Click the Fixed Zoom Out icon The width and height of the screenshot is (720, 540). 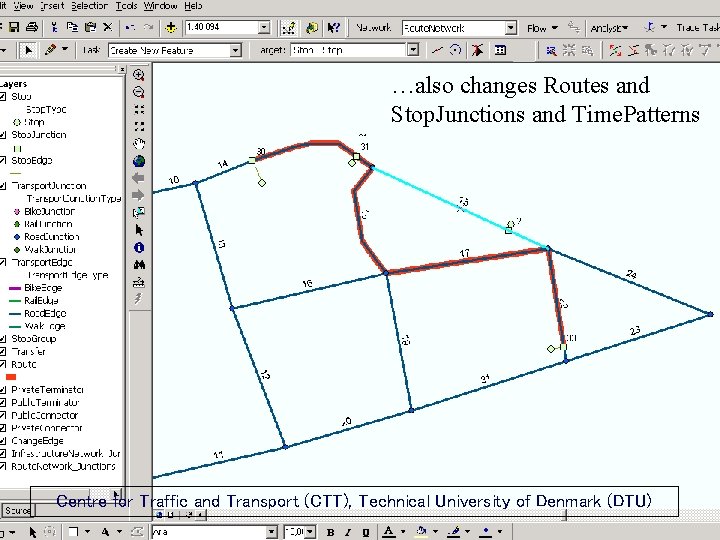[x=139, y=126]
